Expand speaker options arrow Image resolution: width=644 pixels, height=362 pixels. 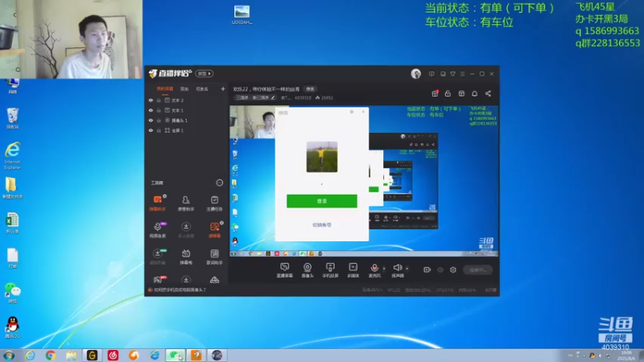tap(407, 269)
